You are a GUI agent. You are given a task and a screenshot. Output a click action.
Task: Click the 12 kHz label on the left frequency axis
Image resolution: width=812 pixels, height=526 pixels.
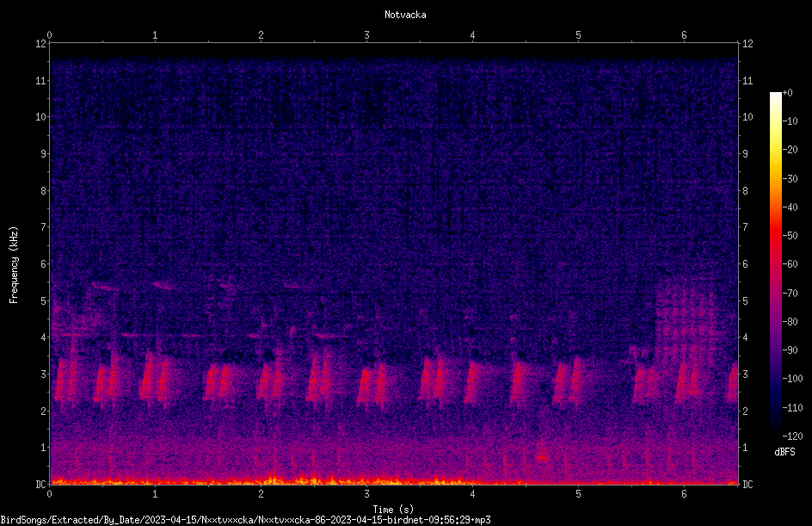(x=41, y=44)
